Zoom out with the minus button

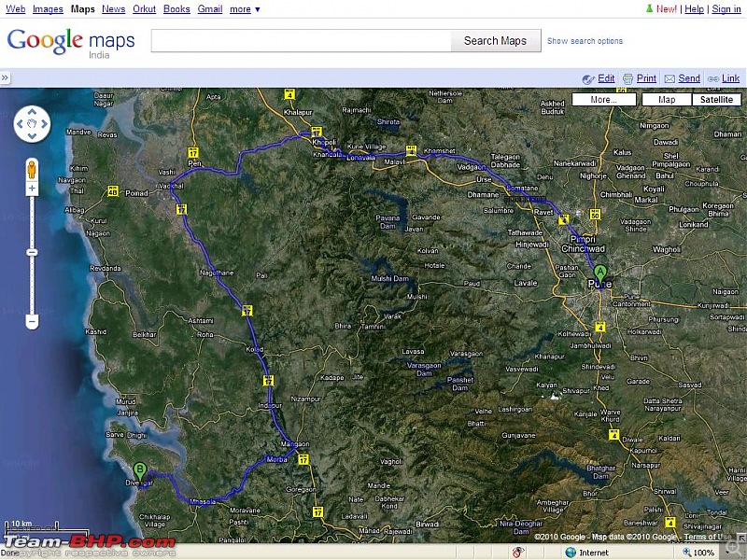[x=32, y=321]
